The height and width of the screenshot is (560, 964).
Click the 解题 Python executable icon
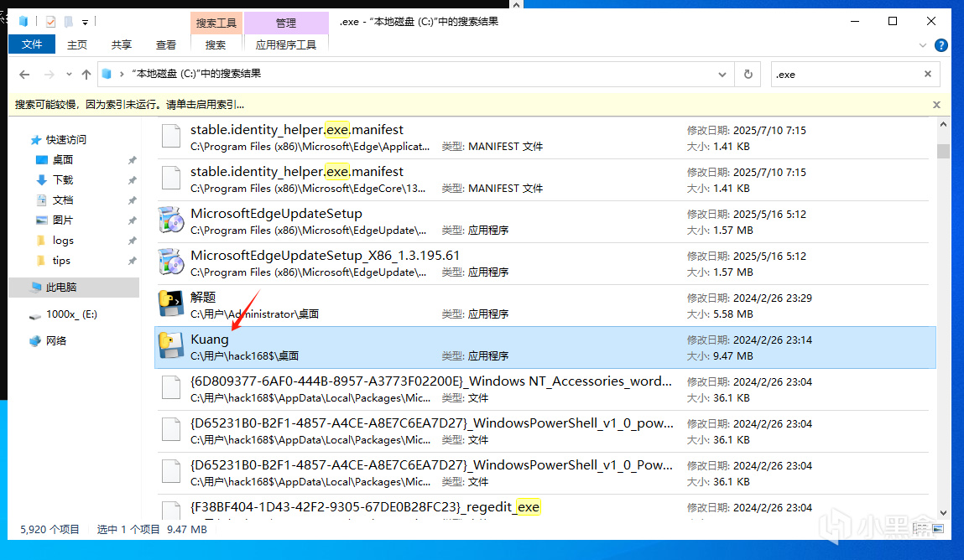[x=171, y=304]
